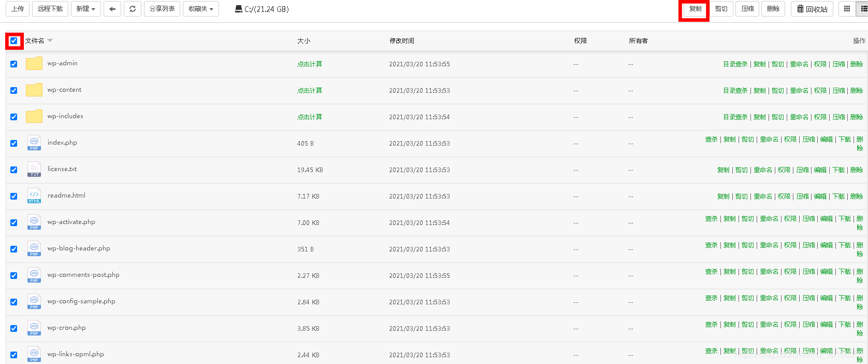The height and width of the screenshot is (364, 868).
Task: Click the wp-includes folder icon
Action: tap(34, 116)
